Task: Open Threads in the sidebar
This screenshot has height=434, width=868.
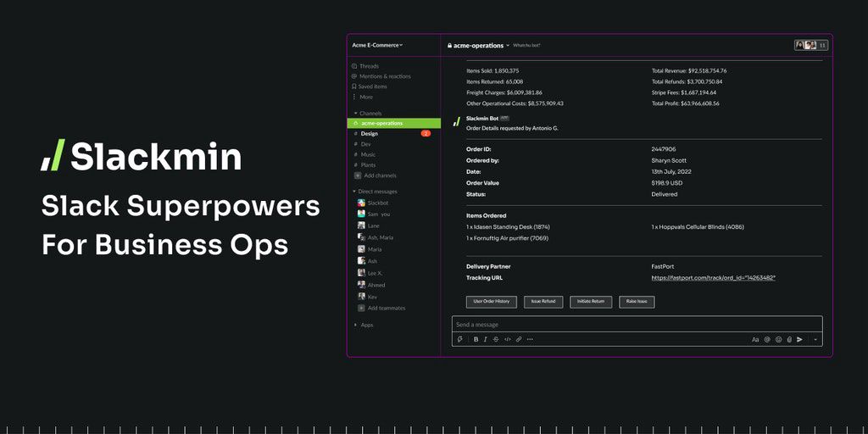Action: (369, 66)
